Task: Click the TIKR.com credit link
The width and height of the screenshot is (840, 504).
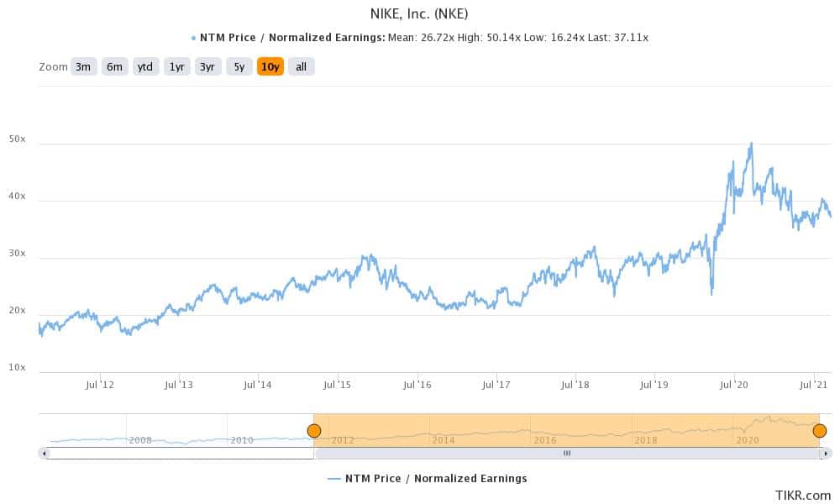Action: (x=802, y=496)
